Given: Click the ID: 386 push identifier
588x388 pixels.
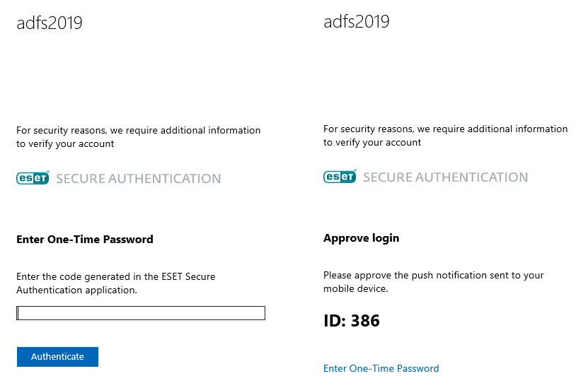Looking at the screenshot, I should [x=351, y=321].
